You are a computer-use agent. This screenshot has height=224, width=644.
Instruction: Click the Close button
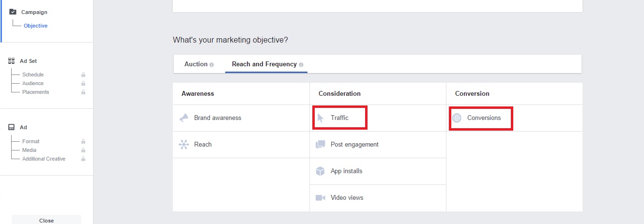pyautogui.click(x=46, y=220)
